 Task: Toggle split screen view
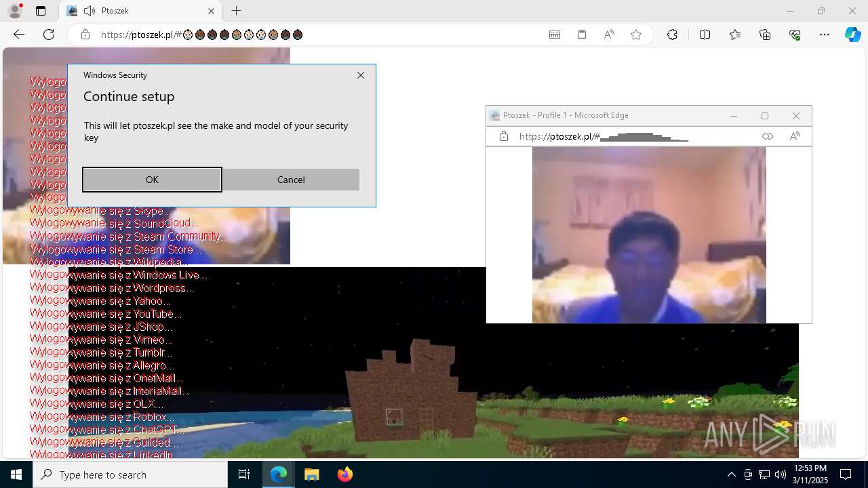(x=705, y=35)
